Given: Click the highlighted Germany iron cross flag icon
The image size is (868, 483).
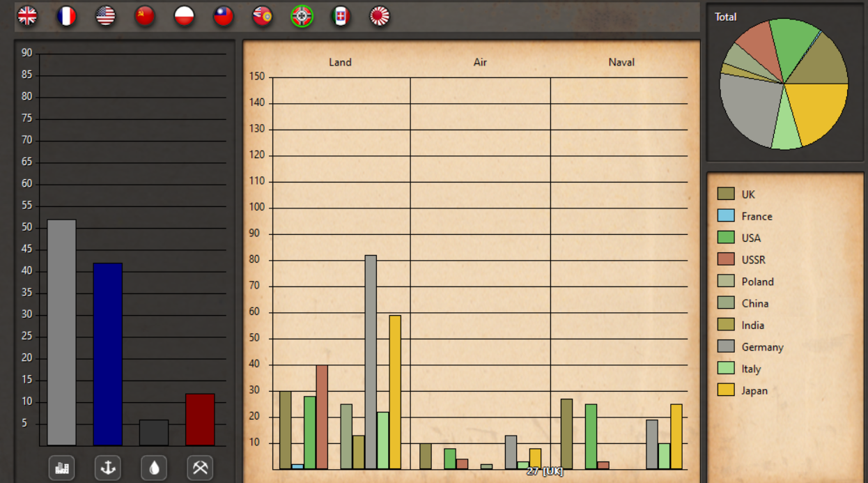Looking at the screenshot, I should click(302, 16).
